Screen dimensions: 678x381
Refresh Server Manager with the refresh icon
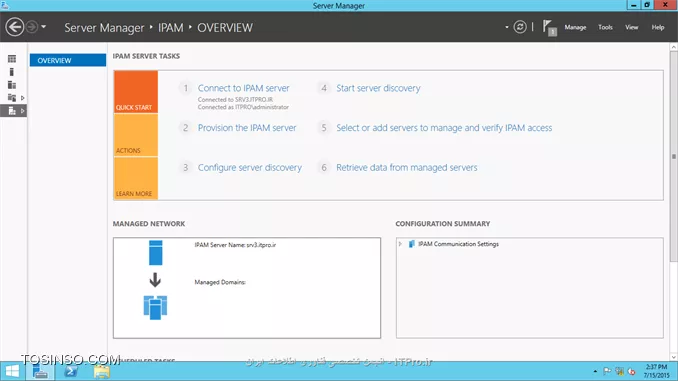[x=520, y=27]
